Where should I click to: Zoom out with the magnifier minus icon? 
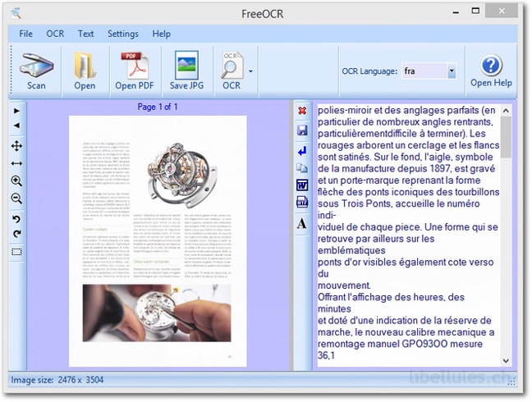[16, 199]
